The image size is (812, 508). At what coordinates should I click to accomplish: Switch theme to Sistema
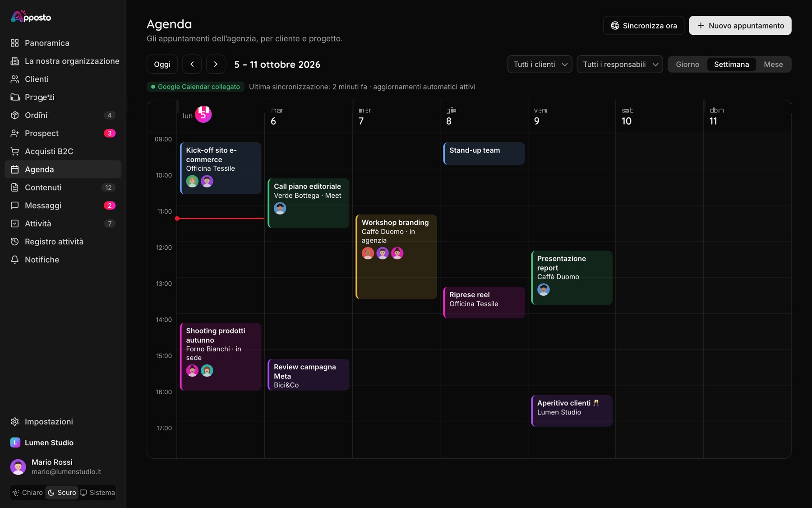tap(97, 493)
